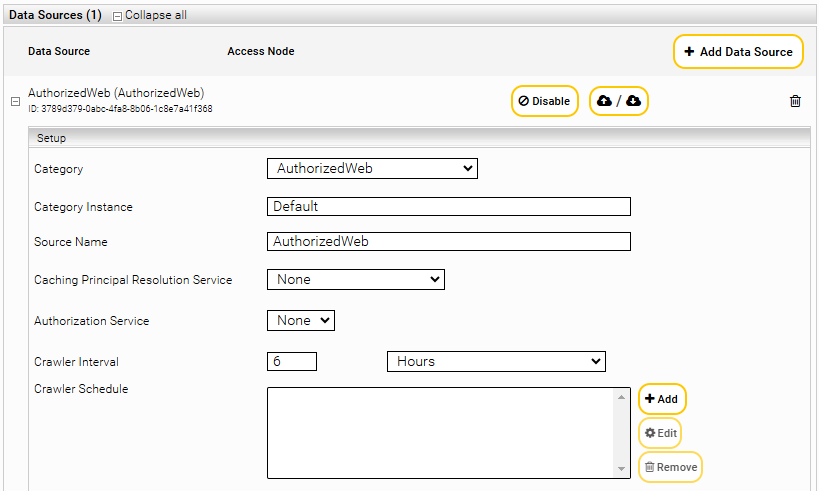Click Edit crawler schedule button
The width and height of the screenshot is (819, 491).
pyautogui.click(x=660, y=433)
